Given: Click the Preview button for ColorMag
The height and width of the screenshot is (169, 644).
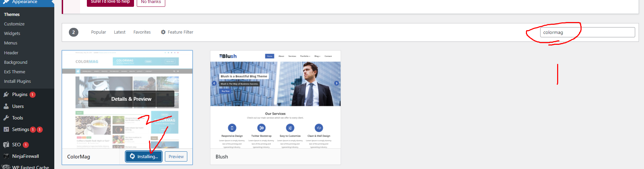Looking at the screenshot, I should pos(176,156).
